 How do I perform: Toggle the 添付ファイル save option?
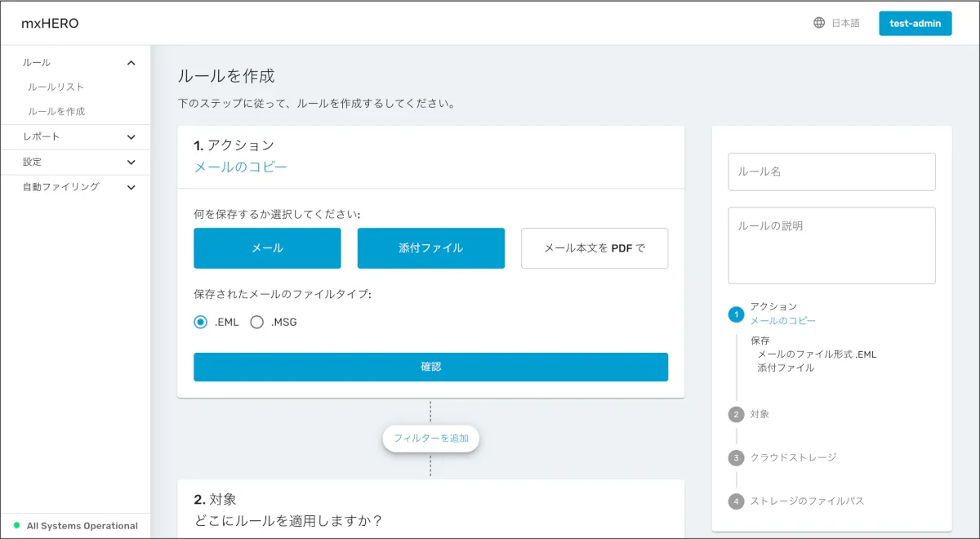point(430,248)
